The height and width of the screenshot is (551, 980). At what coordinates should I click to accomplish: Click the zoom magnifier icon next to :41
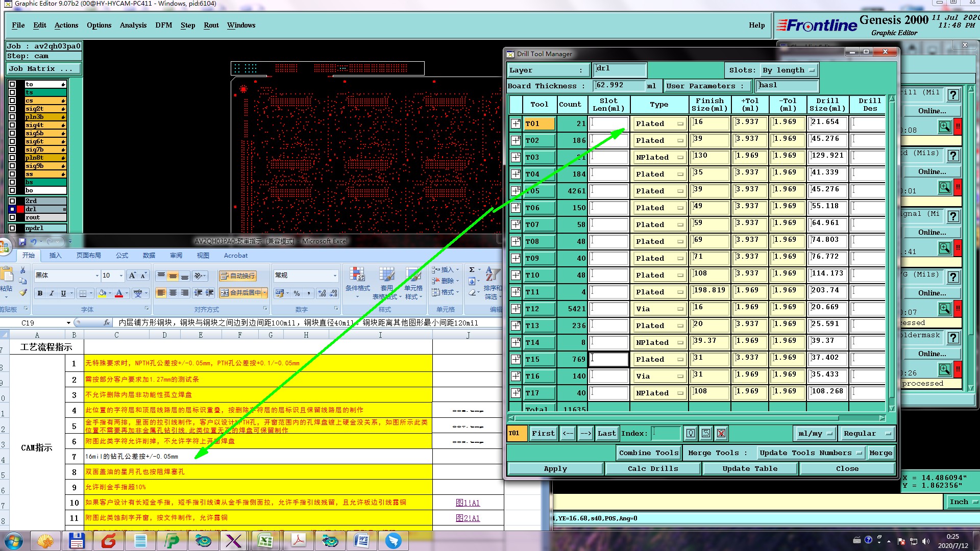pos(945,248)
